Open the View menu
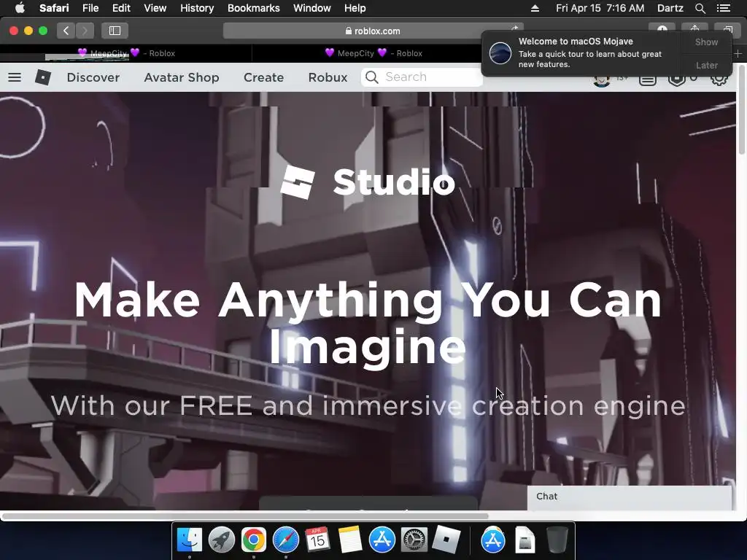 pos(155,8)
